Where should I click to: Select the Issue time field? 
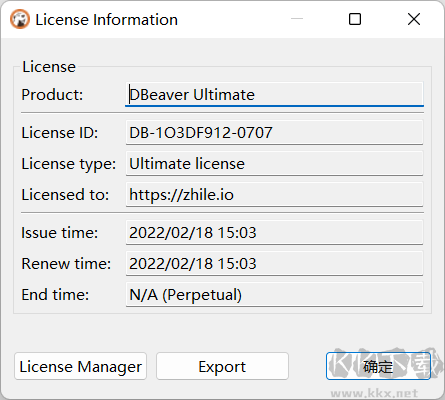tap(274, 233)
